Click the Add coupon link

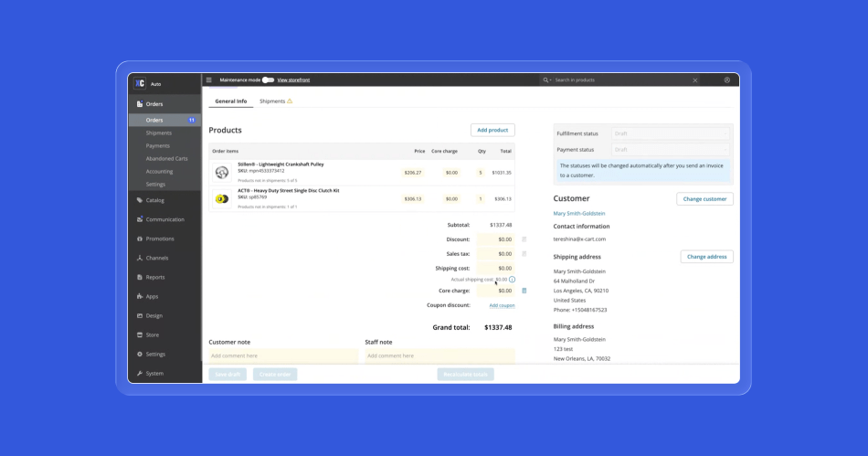pyautogui.click(x=502, y=305)
